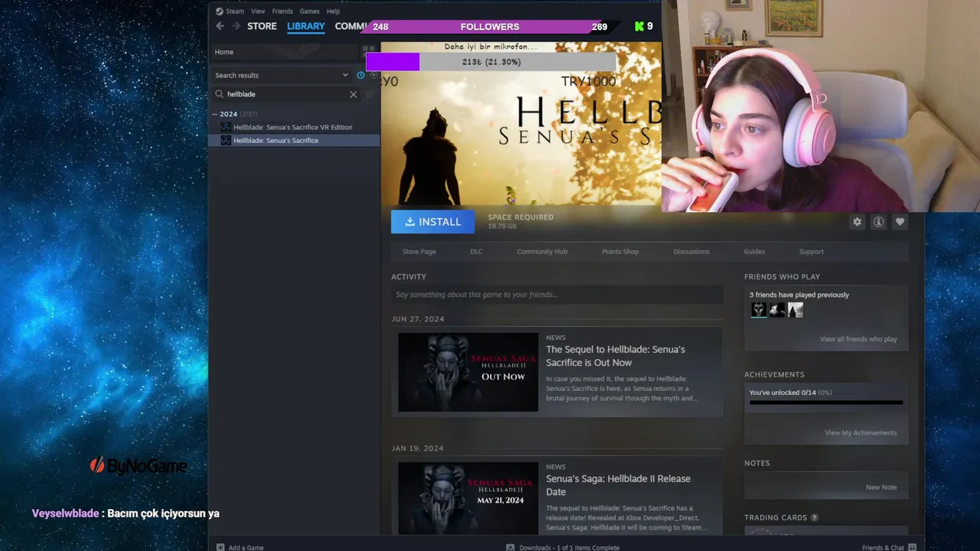
Task: Open the Hellblade II Out Now news thumbnail
Action: (x=468, y=372)
